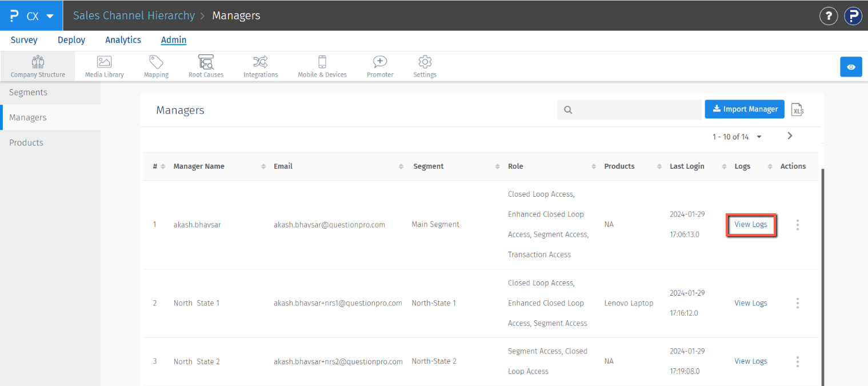The height and width of the screenshot is (386, 868).
Task: Click akash.bhavsar+nrs2@questionpro.com email
Action: [x=338, y=361]
